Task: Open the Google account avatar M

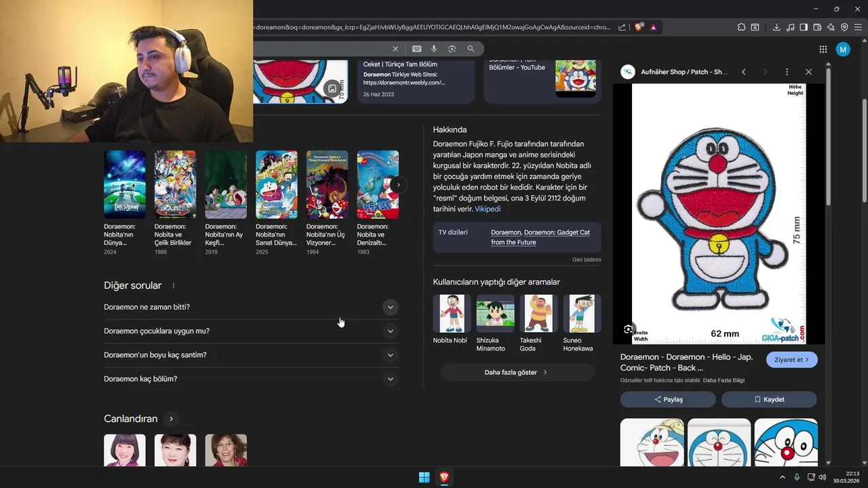Action: [x=843, y=49]
